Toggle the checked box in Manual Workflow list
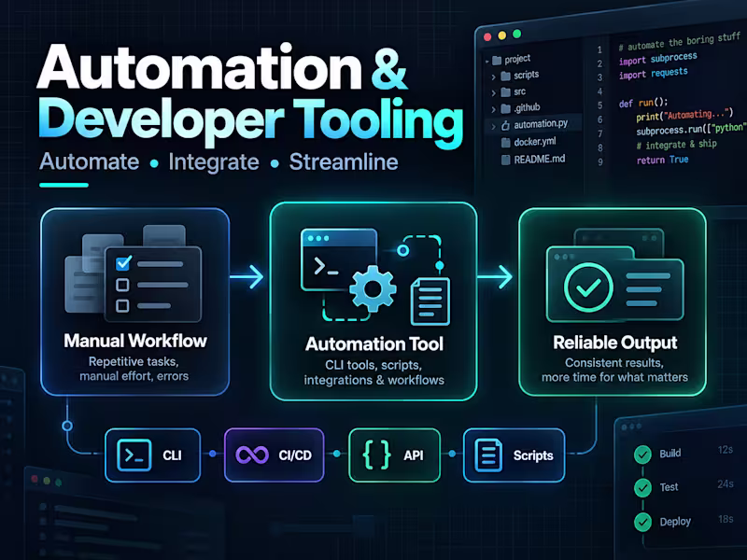This screenshot has width=747, height=560. pos(123,263)
